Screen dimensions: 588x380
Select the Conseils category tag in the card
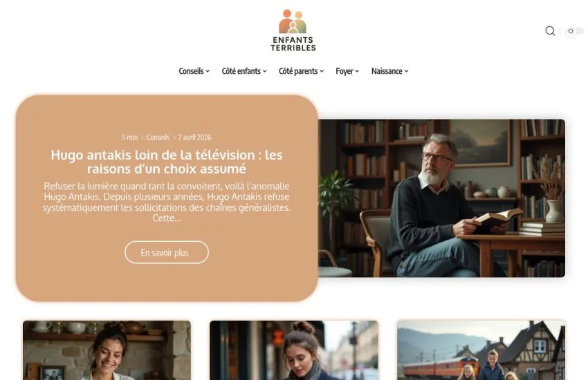click(158, 137)
